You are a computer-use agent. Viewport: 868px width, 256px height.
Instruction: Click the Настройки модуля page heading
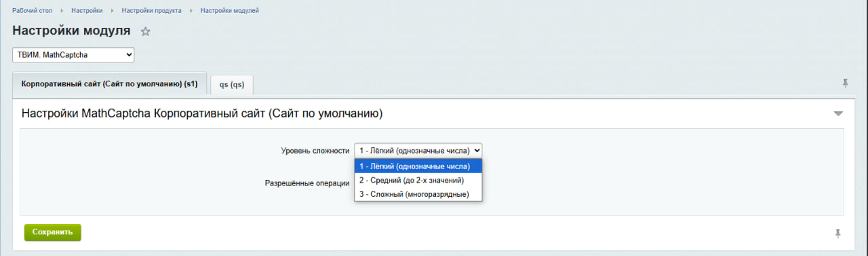tap(71, 31)
